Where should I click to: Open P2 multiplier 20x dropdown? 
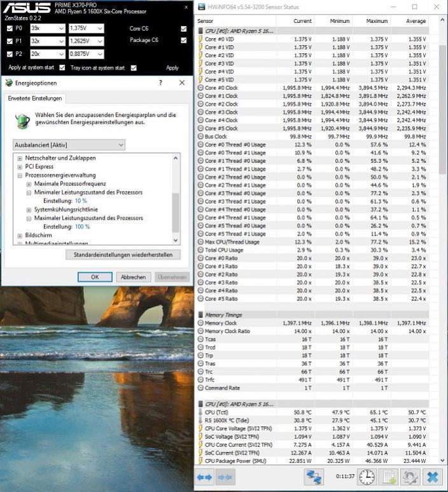click(48, 54)
